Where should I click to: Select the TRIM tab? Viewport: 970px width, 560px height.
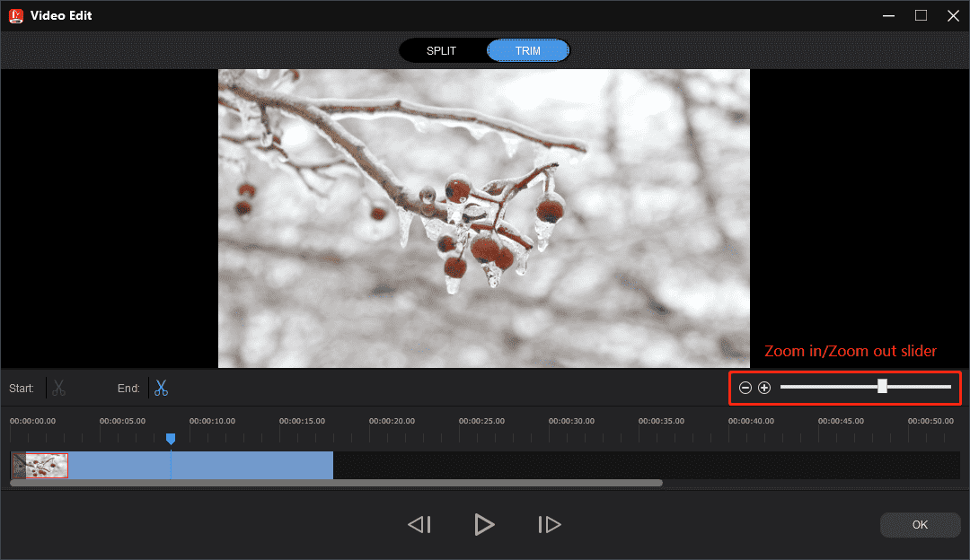coord(527,50)
